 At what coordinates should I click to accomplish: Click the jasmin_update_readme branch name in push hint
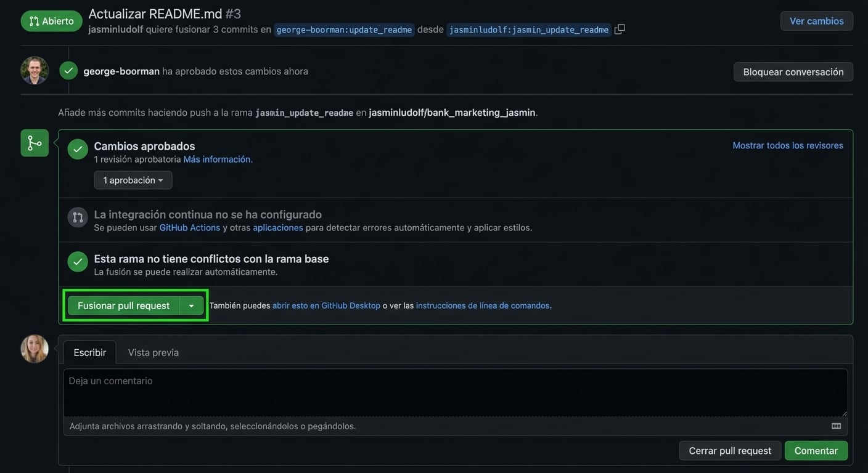pos(305,113)
